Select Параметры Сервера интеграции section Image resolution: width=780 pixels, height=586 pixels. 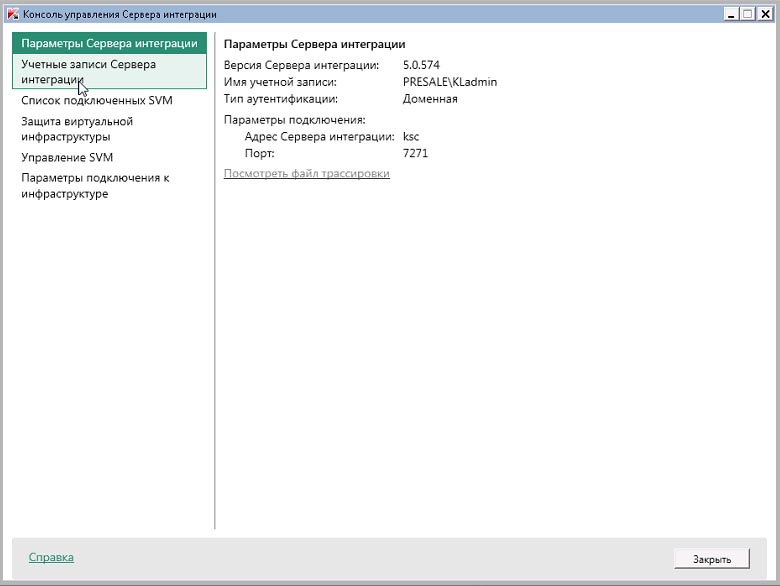pyautogui.click(x=109, y=43)
